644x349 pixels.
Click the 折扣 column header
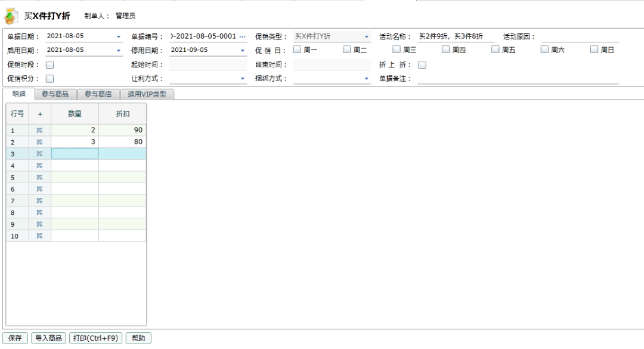pyautogui.click(x=122, y=114)
